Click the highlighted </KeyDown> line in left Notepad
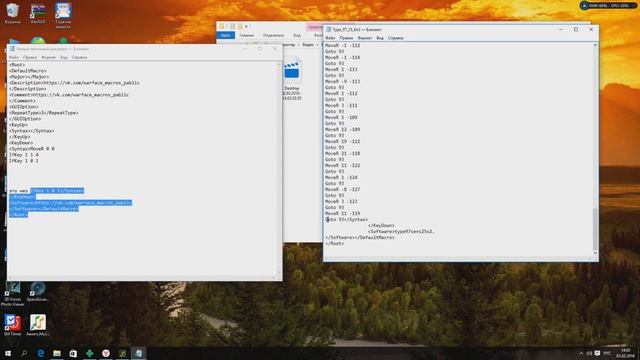 point(22,197)
